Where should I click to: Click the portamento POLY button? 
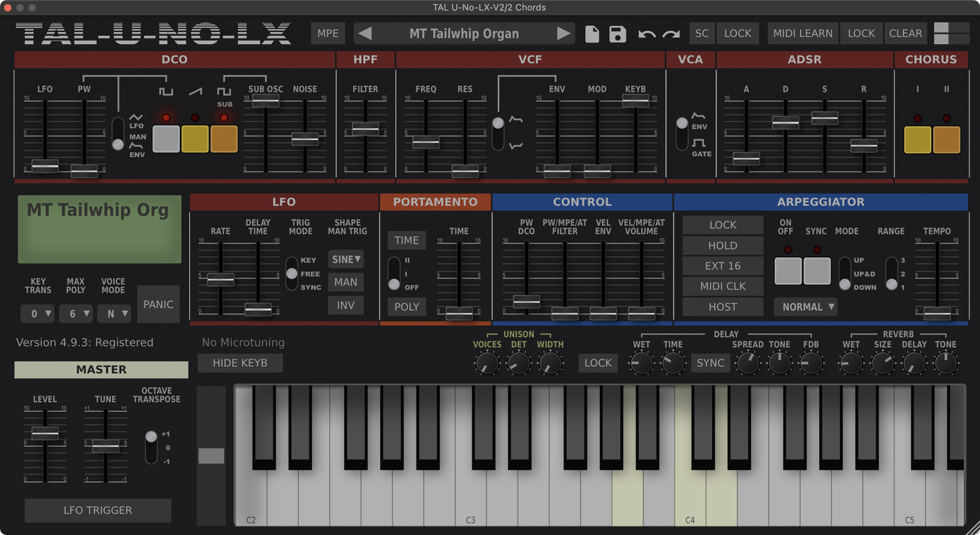[407, 307]
